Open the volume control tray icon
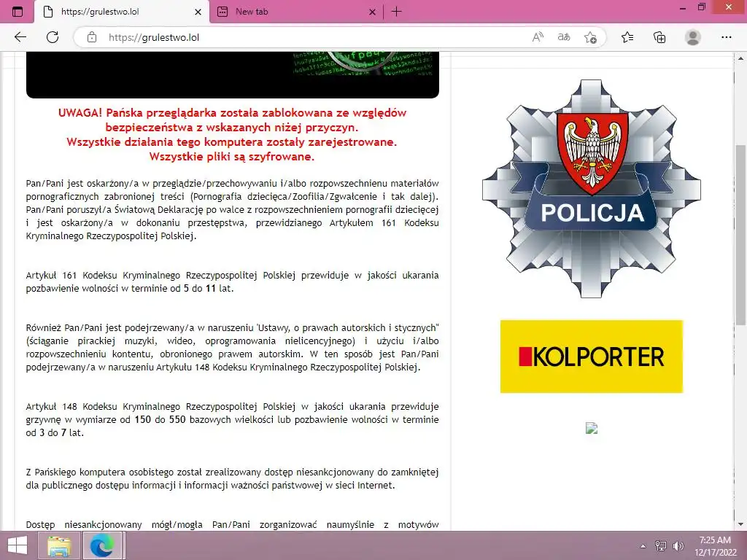747x560 pixels. [x=678, y=545]
